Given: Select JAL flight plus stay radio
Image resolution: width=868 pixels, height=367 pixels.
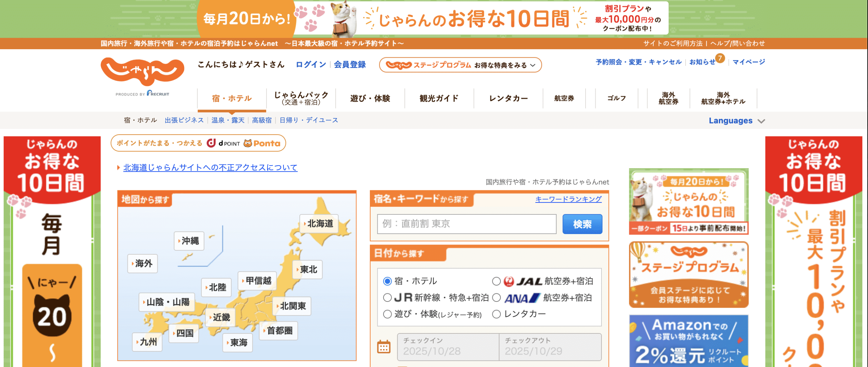Looking at the screenshot, I should pyautogui.click(x=496, y=281).
